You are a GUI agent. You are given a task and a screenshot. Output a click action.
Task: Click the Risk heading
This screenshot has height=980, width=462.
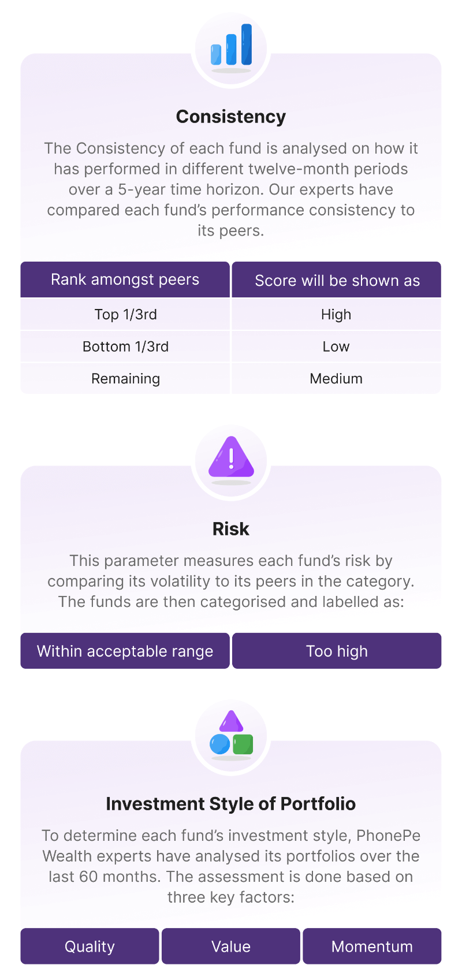click(231, 529)
